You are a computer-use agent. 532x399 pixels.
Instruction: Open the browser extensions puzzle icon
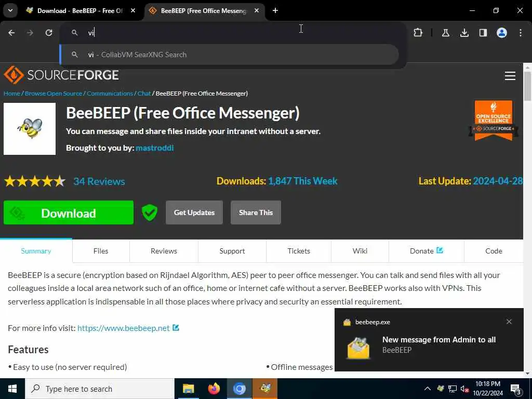pos(418,33)
